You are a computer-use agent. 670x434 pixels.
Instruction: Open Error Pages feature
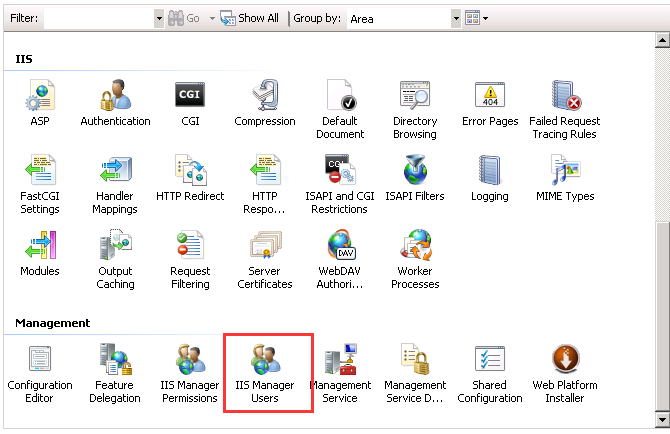pos(490,94)
